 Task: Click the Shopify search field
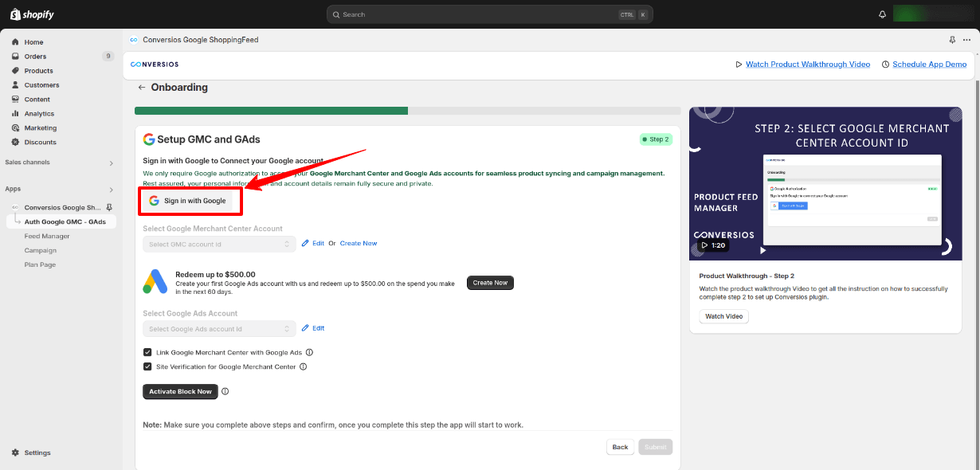point(489,14)
